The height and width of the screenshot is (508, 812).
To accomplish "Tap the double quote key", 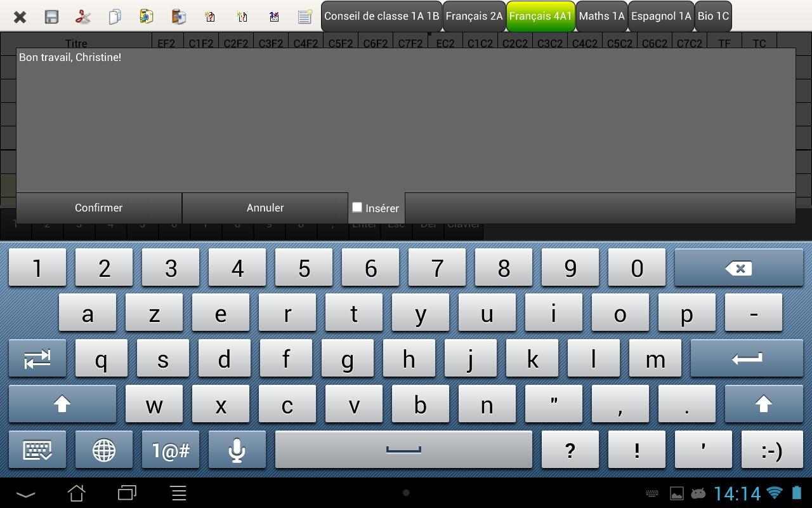I will [x=554, y=404].
